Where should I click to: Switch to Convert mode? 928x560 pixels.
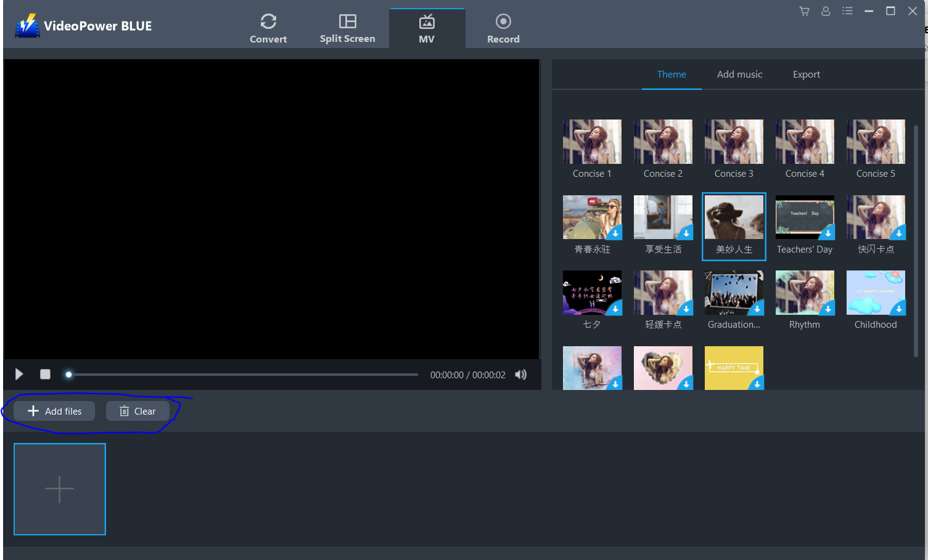coord(268,27)
